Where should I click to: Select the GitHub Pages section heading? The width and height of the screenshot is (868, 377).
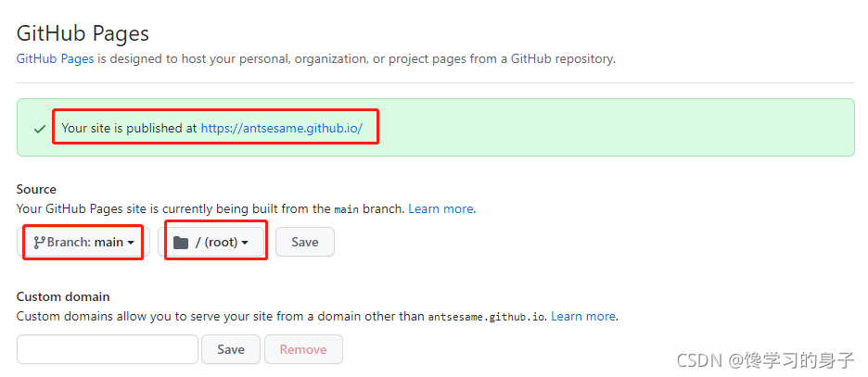83,33
